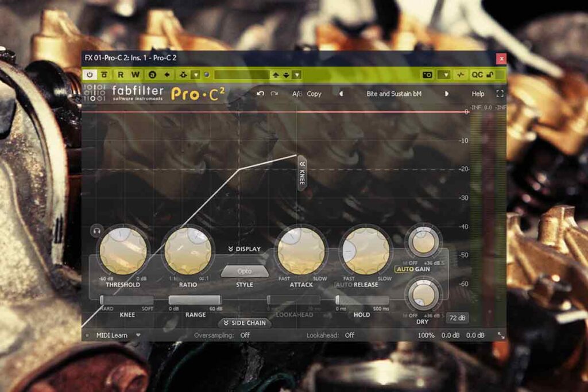Image resolution: width=588 pixels, height=392 pixels.
Task: Toggle full screen mode icon
Action: click(x=500, y=94)
